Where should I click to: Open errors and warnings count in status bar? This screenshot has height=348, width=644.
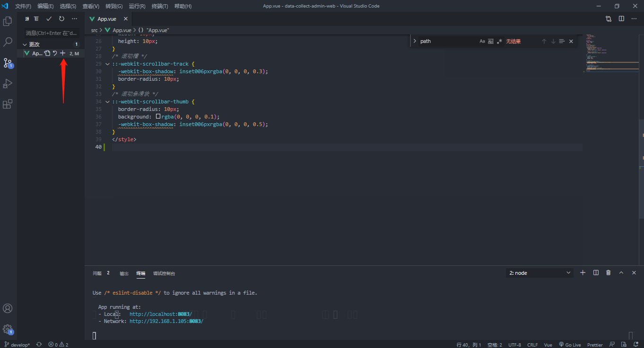tap(58, 345)
